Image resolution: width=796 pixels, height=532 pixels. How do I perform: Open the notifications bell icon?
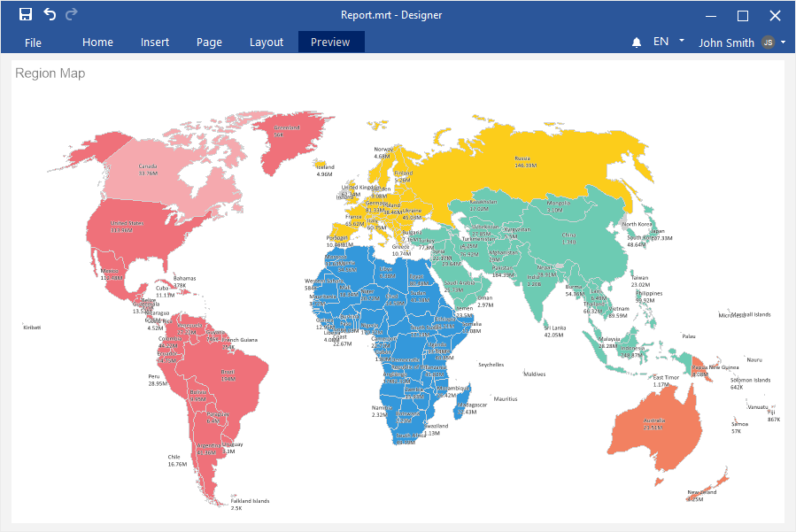(x=637, y=42)
